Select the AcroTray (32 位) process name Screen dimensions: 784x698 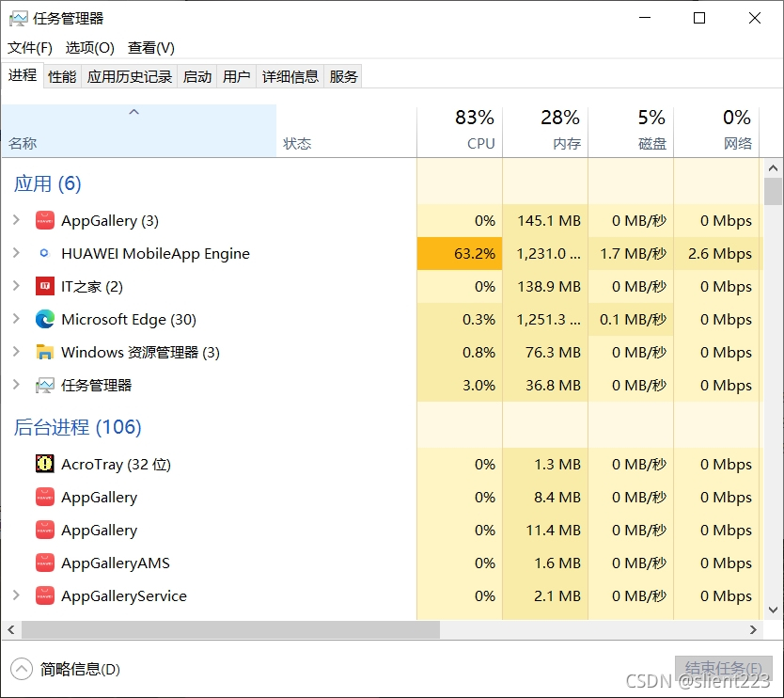[116, 465]
